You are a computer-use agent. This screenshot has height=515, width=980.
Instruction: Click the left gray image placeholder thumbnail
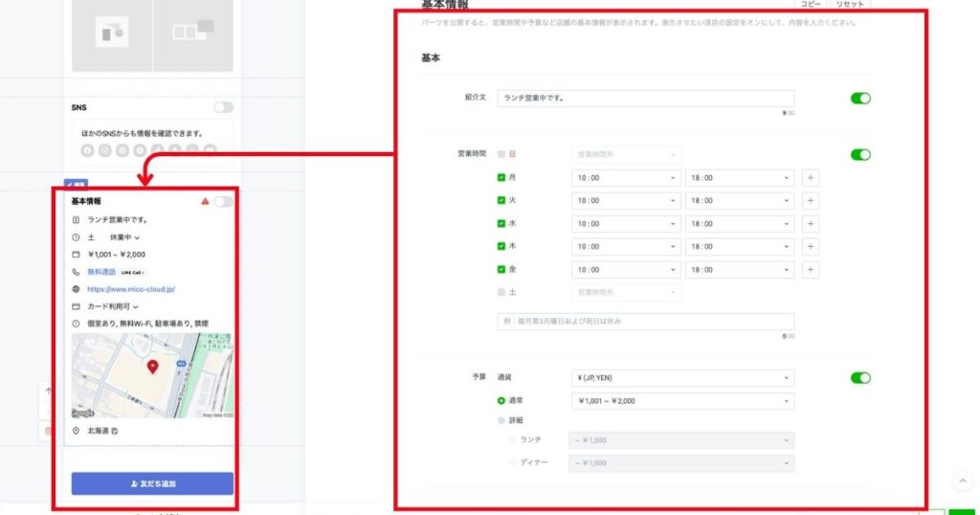[112, 35]
